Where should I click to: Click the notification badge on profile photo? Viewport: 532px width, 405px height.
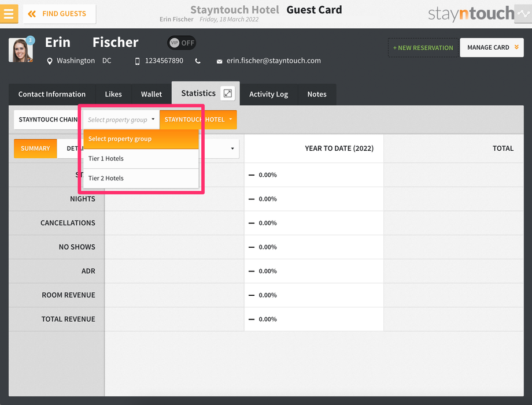pos(30,40)
